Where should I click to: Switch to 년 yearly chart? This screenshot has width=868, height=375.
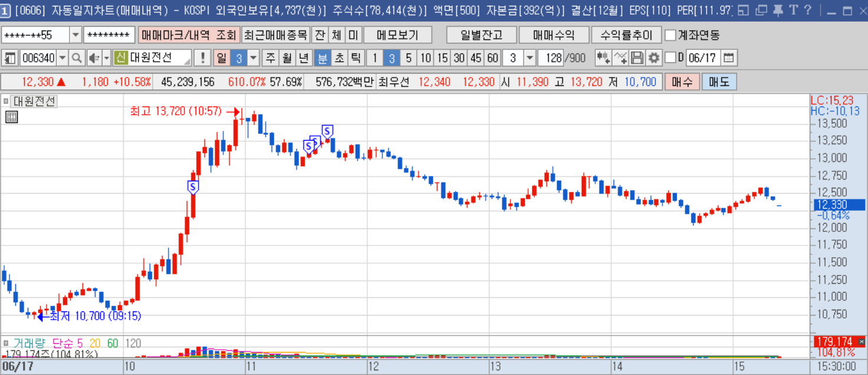(x=304, y=58)
